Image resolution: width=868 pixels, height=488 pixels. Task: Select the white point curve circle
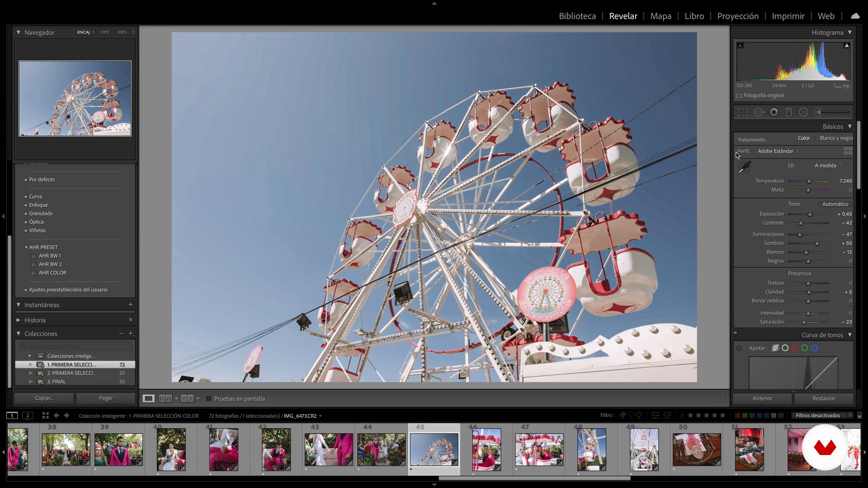click(x=785, y=348)
